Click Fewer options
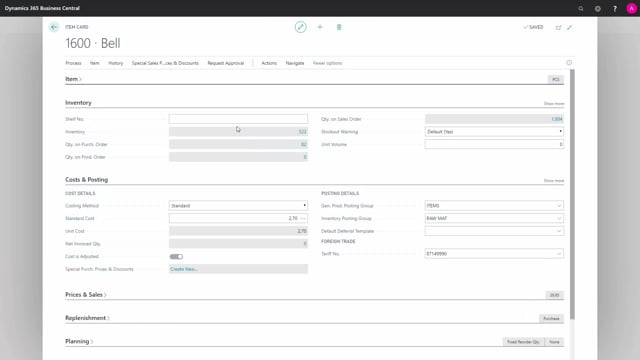The width and height of the screenshot is (640, 360). pyautogui.click(x=327, y=63)
